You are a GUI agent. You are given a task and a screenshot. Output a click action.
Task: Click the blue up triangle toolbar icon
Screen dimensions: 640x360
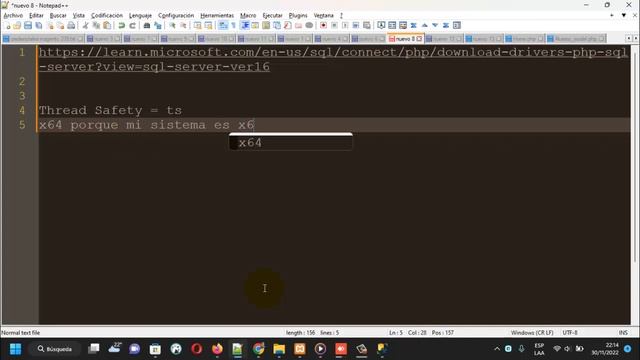pos(424,26)
